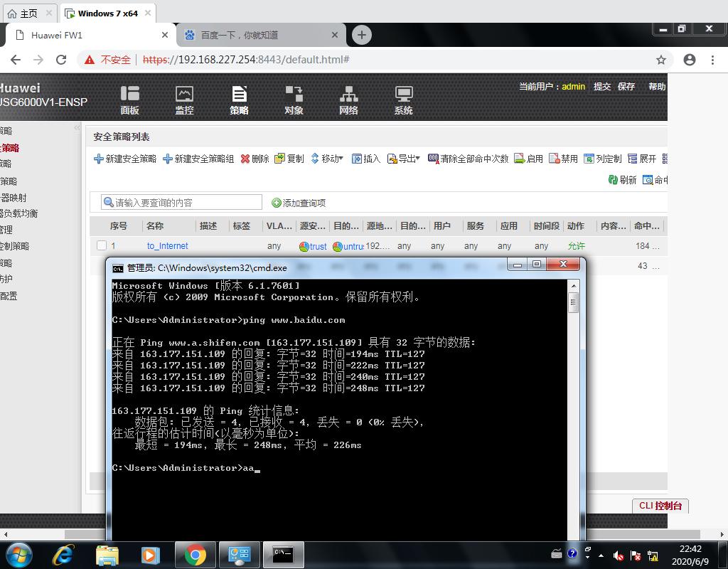728x569 pixels.
Task: Open the 移动 move dropdown
Action: [327, 159]
